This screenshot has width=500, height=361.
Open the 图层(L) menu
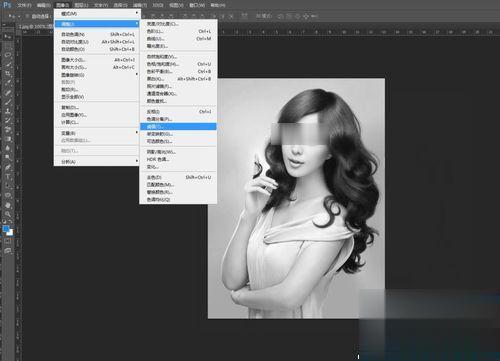(81, 5)
